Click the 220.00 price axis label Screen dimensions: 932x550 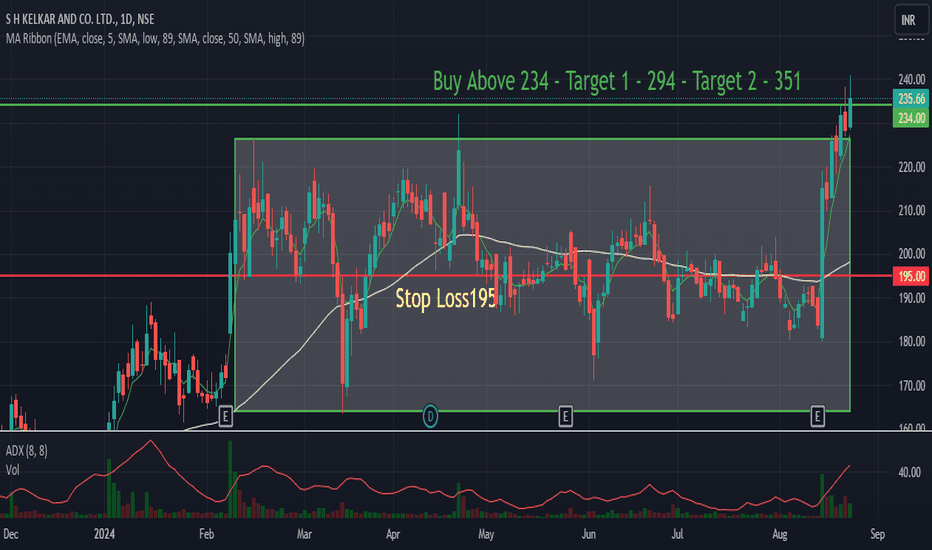click(911, 167)
